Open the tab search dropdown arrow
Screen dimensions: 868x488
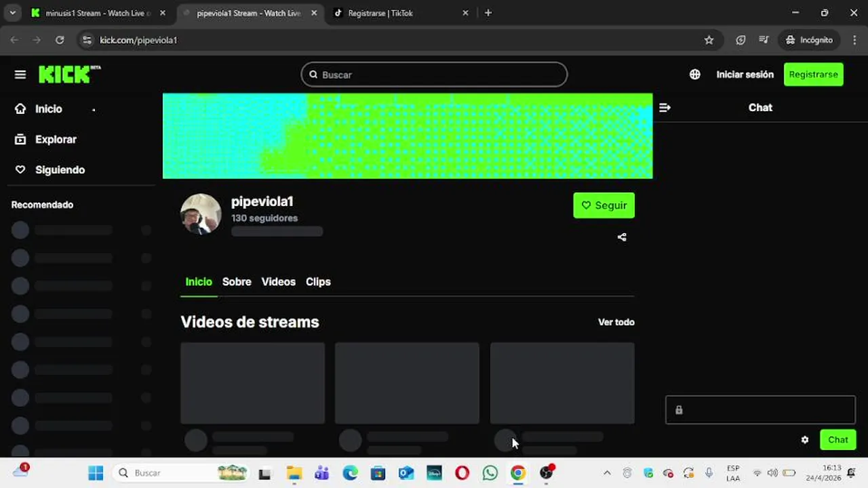[12, 13]
